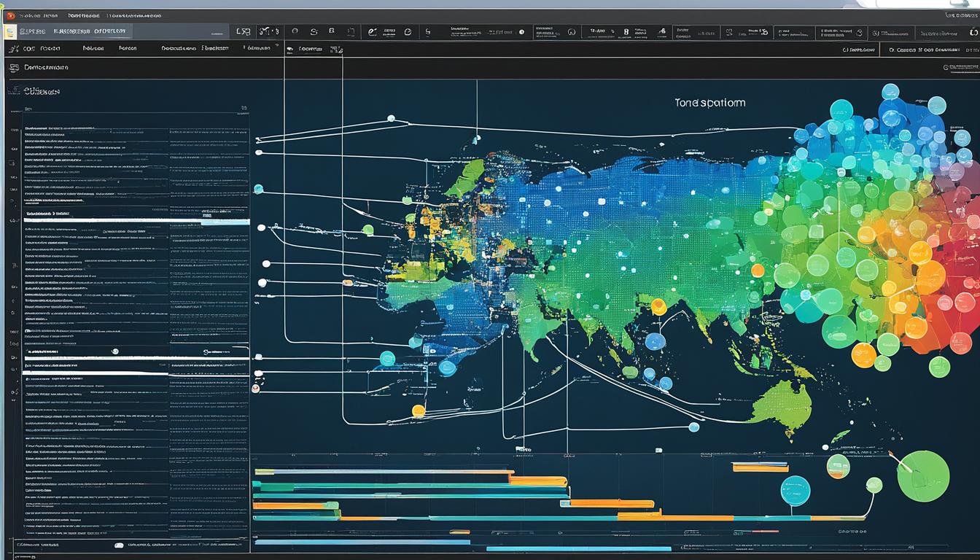Select the teal circle node below the map
The image size is (980, 560).
point(796,491)
